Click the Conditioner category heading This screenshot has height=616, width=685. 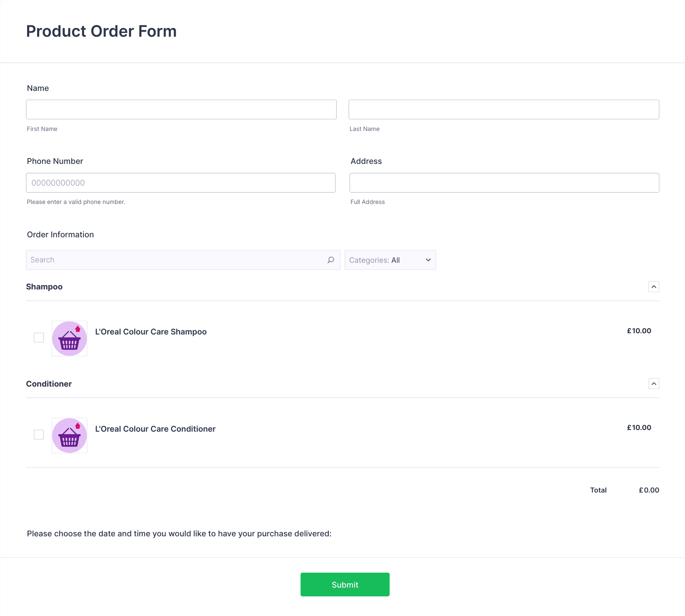click(49, 384)
